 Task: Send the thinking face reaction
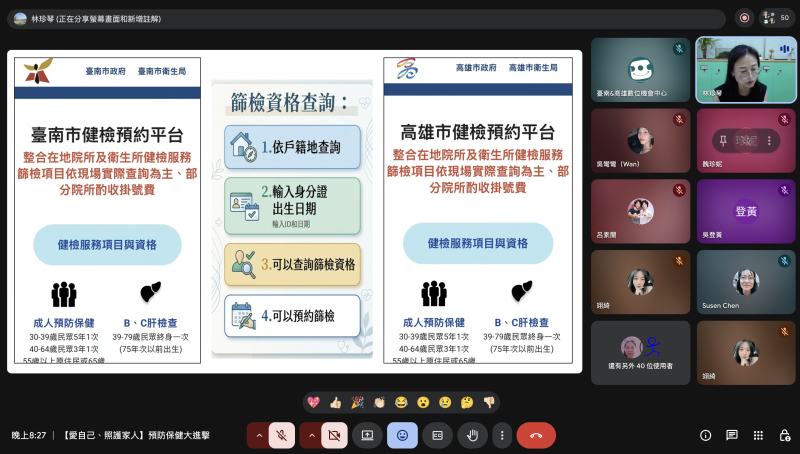467,402
